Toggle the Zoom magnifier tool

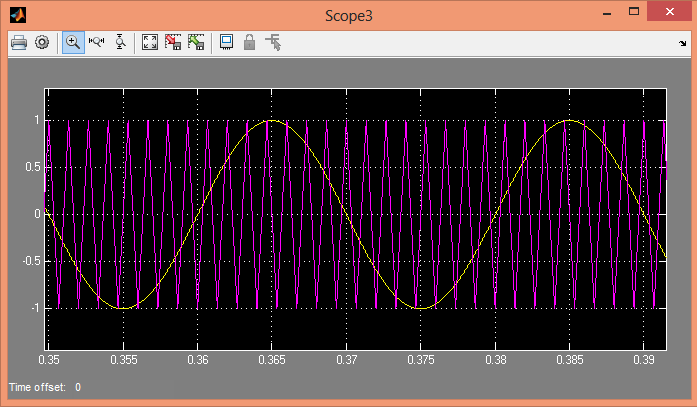[x=73, y=42]
